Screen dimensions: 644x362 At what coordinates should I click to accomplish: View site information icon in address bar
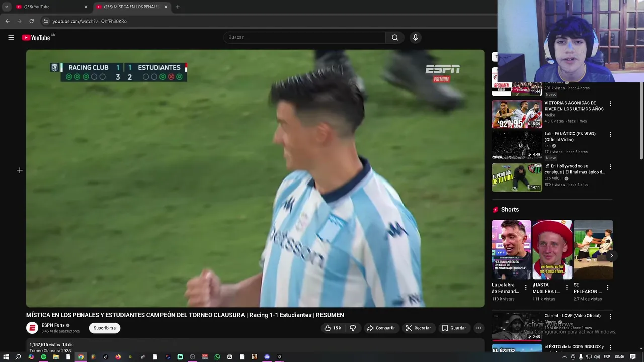[45, 21]
